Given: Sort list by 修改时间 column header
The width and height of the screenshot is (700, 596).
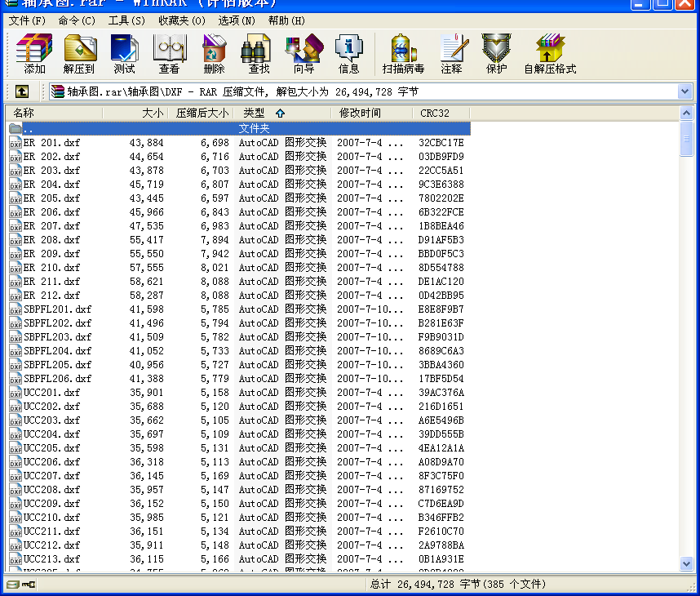Looking at the screenshot, I should [360, 113].
